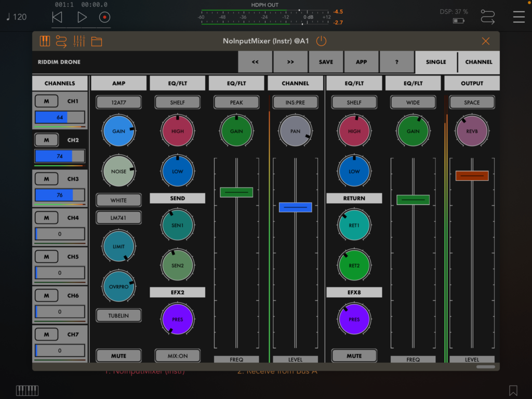Click the blue channel LEVEL fader handle

pos(295,207)
